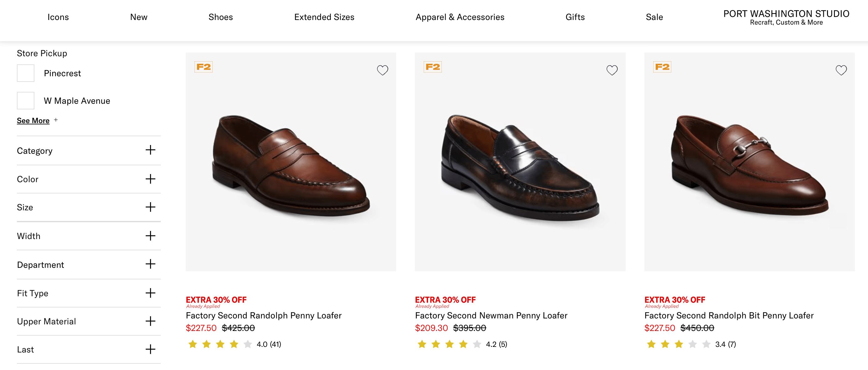Open the Size filter options
The width and height of the screenshot is (868, 370).
[x=150, y=207]
